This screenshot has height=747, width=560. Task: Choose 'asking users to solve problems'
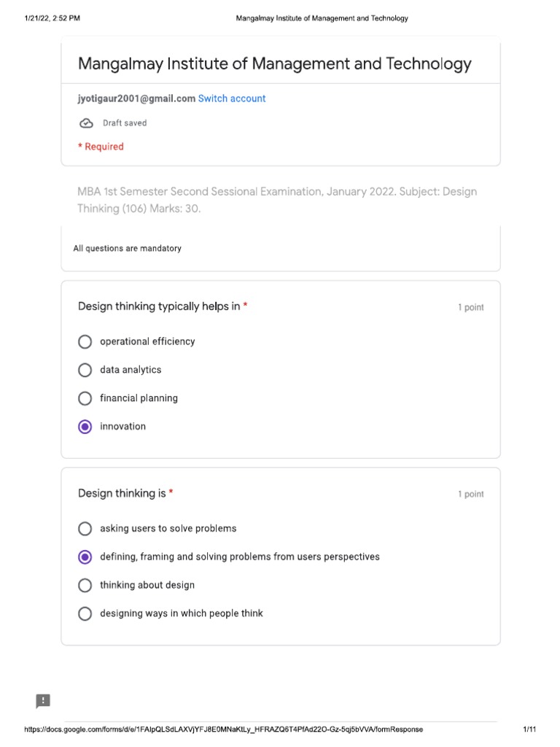click(x=85, y=528)
